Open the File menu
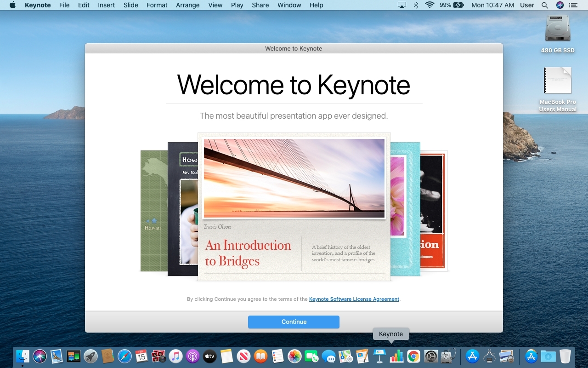 pyautogui.click(x=64, y=5)
